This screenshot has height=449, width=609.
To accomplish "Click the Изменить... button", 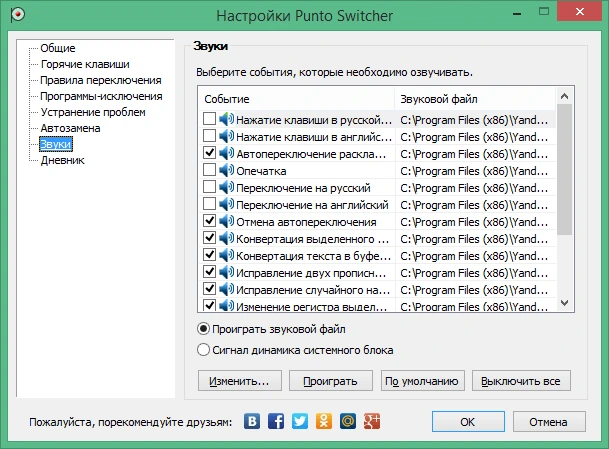I will [240, 381].
